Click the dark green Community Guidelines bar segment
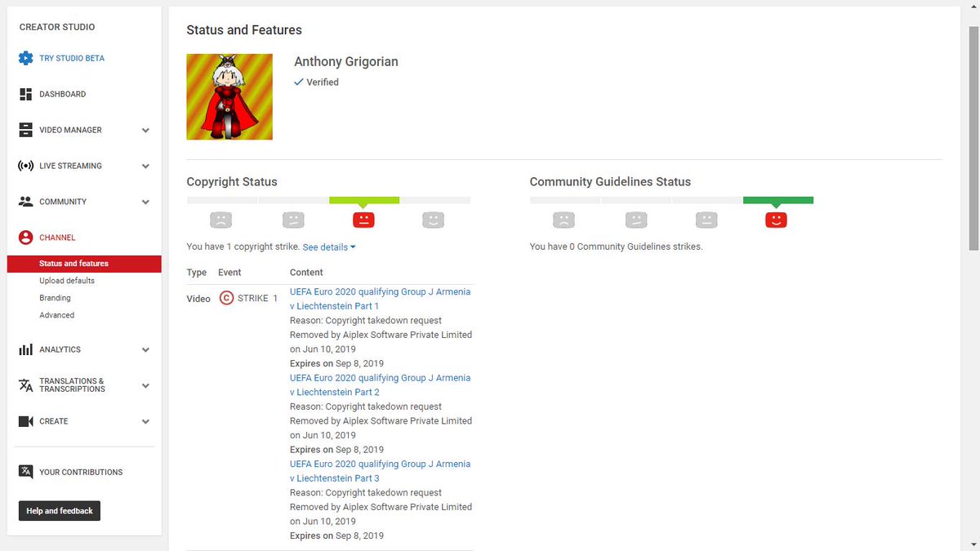This screenshot has width=980, height=551. tap(778, 200)
